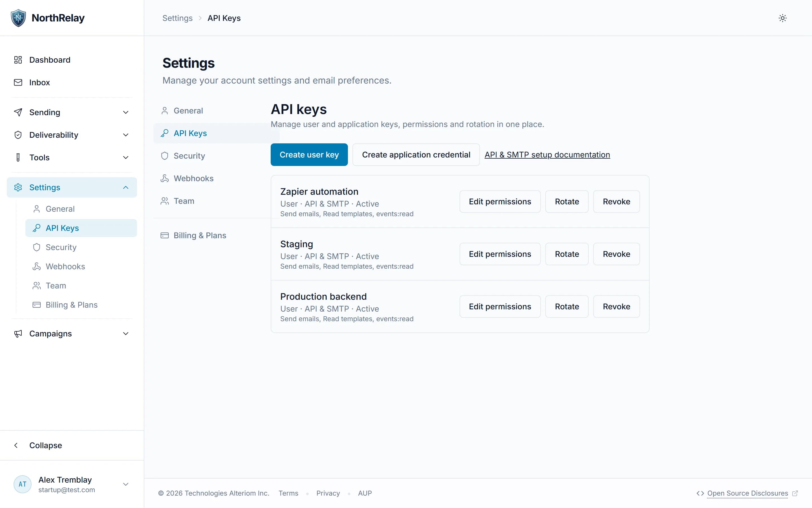Image resolution: width=812 pixels, height=508 pixels.
Task: Open the Alex Tremblay account dropdown chevron
Action: [126, 484]
